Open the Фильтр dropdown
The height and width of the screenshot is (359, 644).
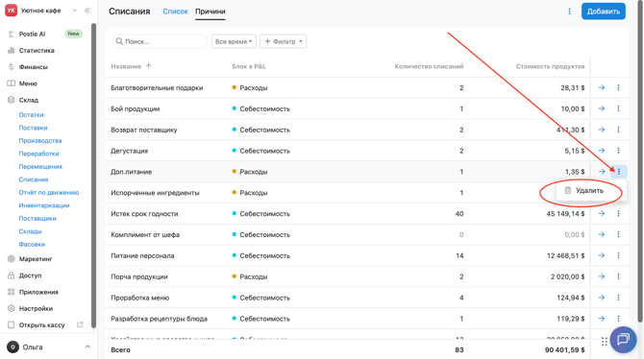283,41
